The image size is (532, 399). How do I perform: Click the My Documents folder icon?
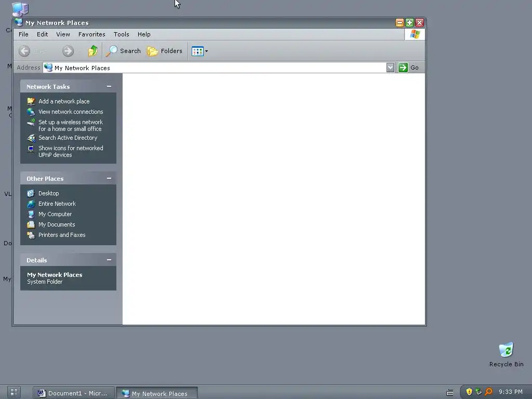tap(31, 224)
